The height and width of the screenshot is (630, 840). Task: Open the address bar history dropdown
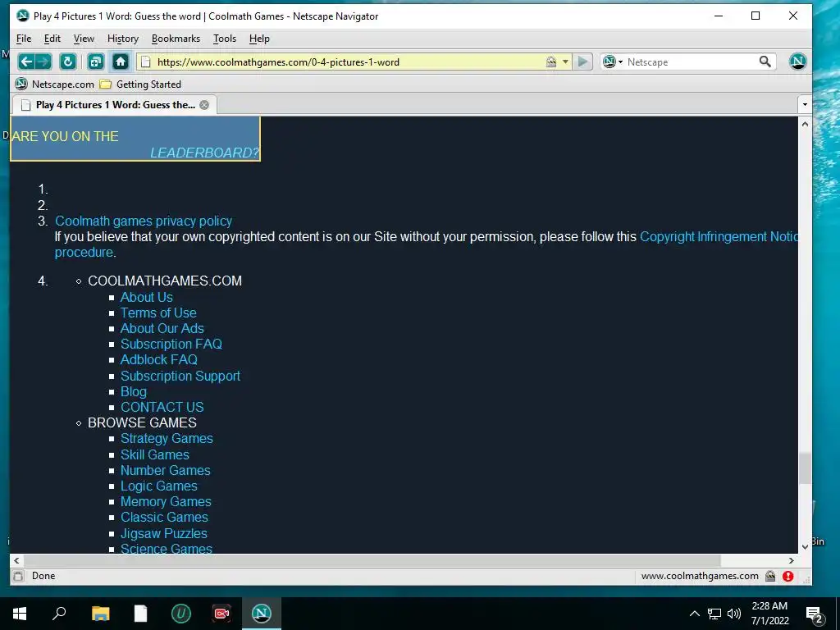point(565,62)
